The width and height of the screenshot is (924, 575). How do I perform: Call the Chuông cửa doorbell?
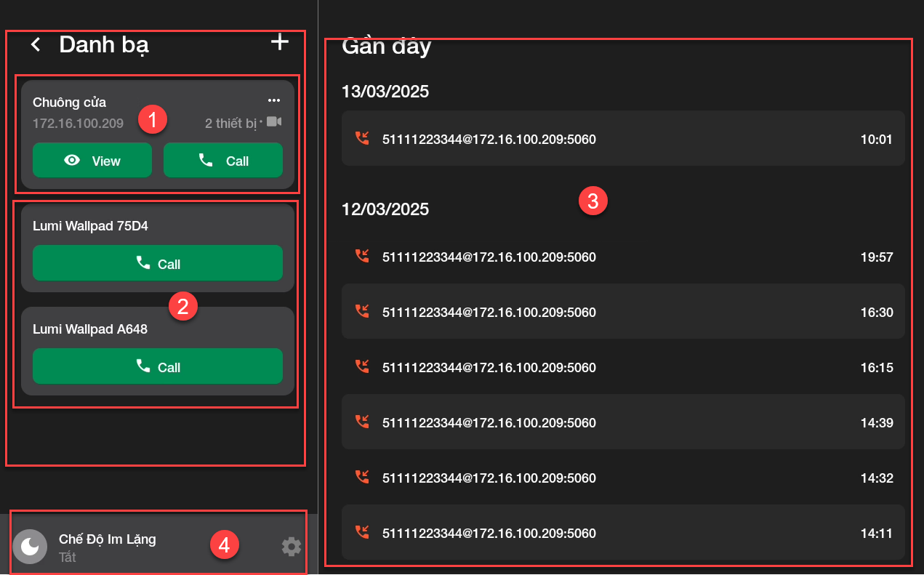click(222, 161)
